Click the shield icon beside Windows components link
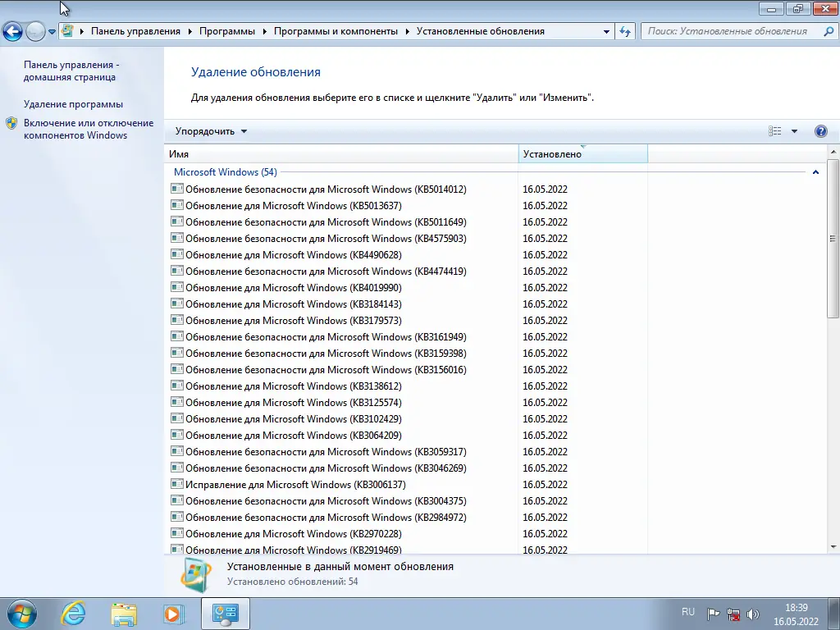This screenshot has height=630, width=840. click(11, 123)
